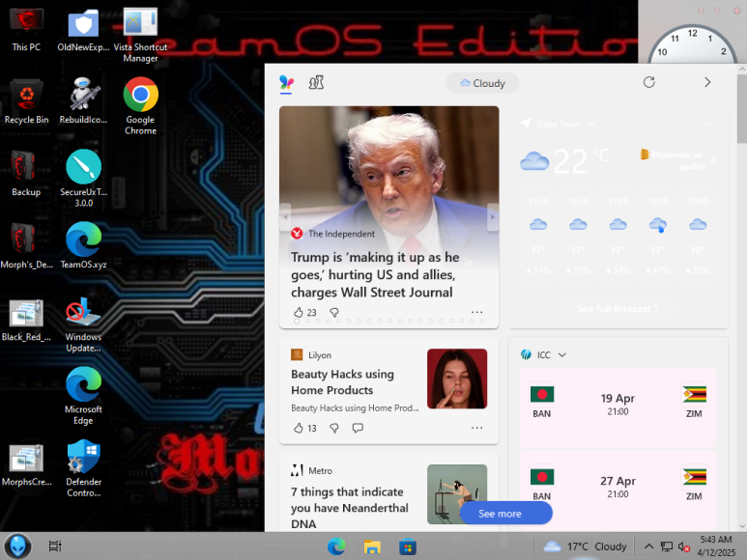747x560 pixels.
Task: Launch Defender Control desktop icon
Action: tap(83, 468)
